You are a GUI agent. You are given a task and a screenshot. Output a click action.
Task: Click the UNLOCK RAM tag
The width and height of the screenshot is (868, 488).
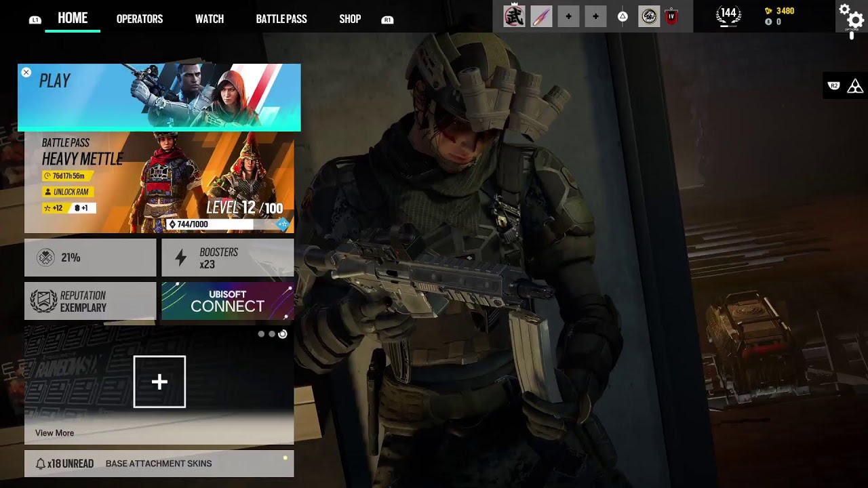(67, 192)
